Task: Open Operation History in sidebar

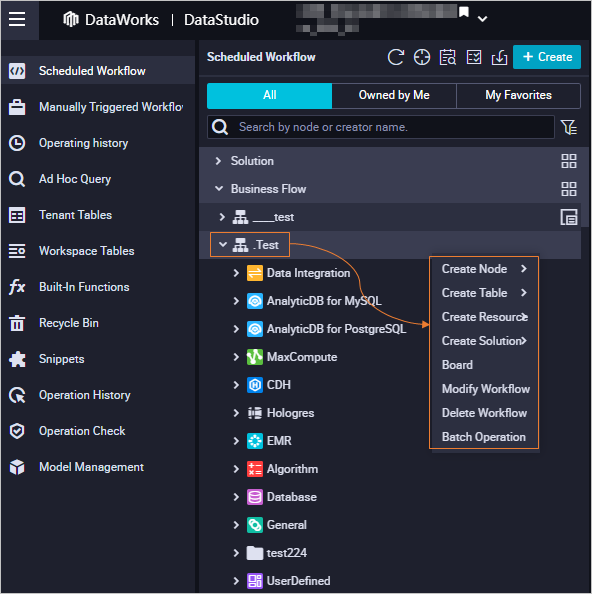Action: (x=98, y=395)
